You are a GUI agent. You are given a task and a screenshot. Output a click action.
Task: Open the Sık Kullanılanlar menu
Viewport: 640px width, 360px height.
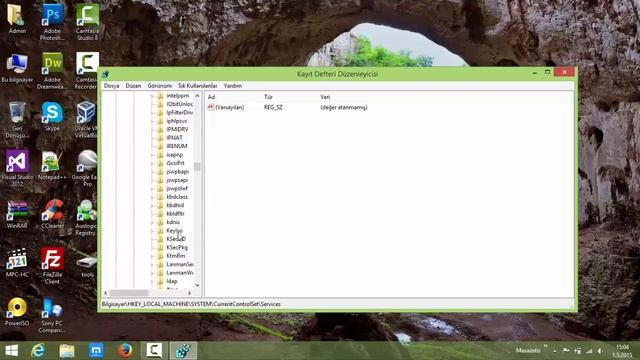pyautogui.click(x=198, y=86)
